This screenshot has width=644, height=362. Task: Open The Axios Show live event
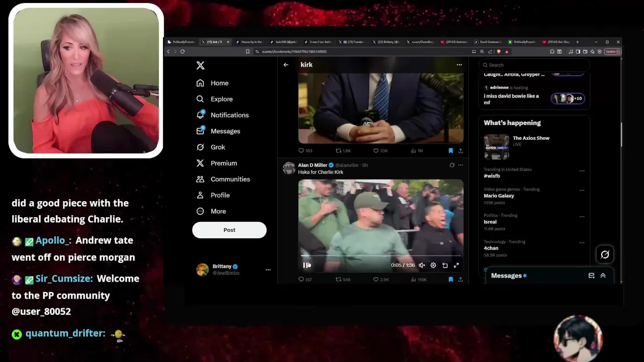[534, 146]
